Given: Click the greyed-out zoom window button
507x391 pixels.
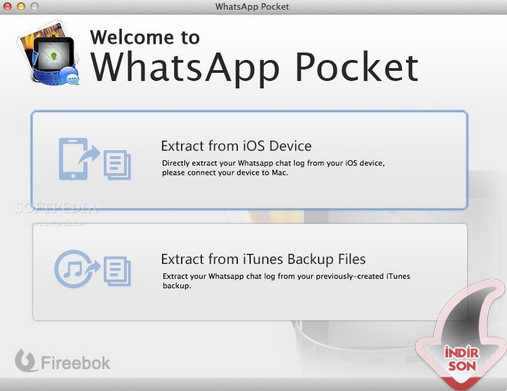Looking at the screenshot, I should [34, 6].
